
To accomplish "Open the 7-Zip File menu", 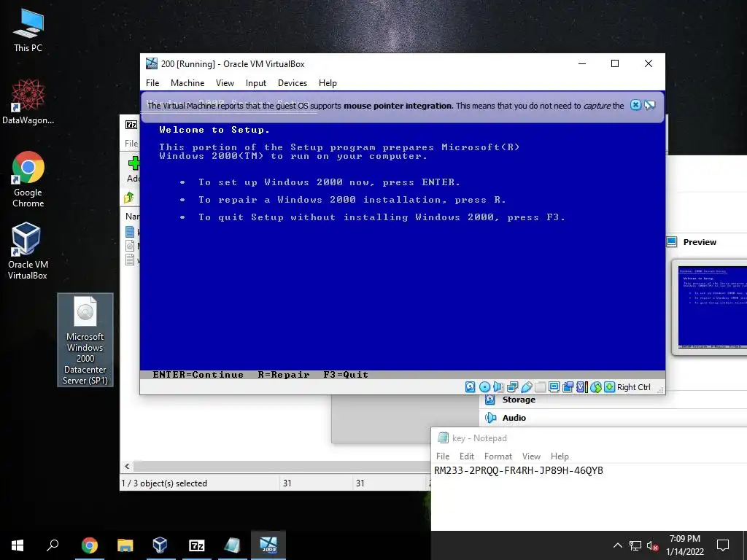I will click(x=131, y=144).
